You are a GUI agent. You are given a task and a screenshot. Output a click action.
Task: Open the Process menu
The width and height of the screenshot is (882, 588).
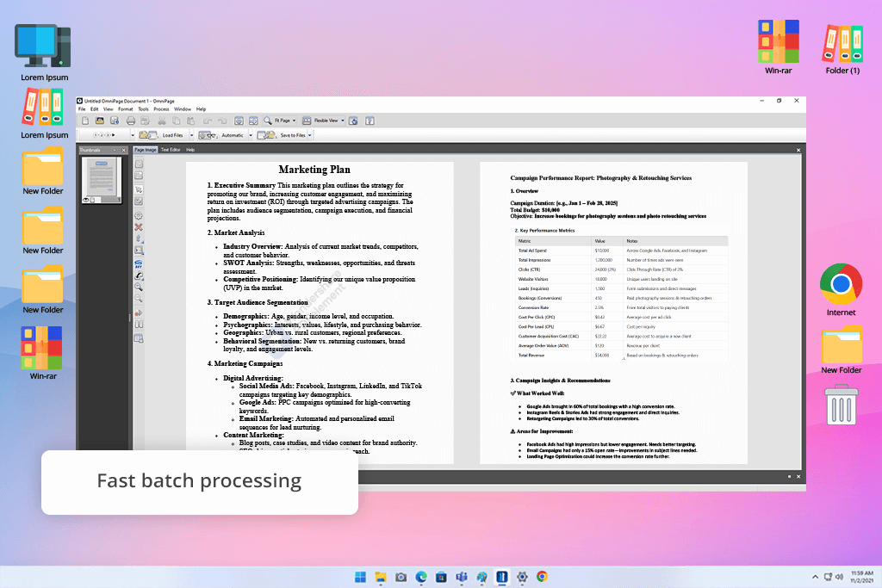161,109
